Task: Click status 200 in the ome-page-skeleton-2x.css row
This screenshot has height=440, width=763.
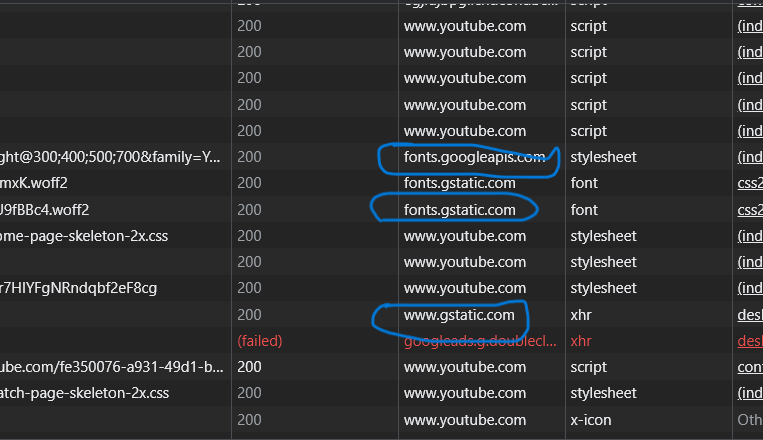Action: pos(249,236)
